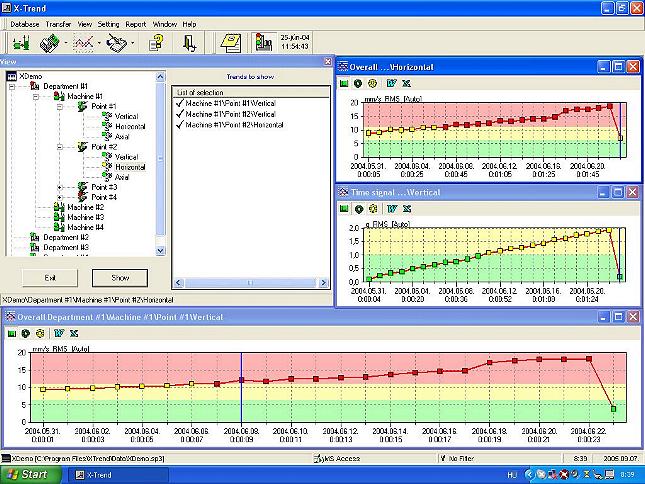Open dropdown arrow beside data collector toolbar icon
Image resolution: width=645 pixels, height=484 pixels.
tap(66, 43)
